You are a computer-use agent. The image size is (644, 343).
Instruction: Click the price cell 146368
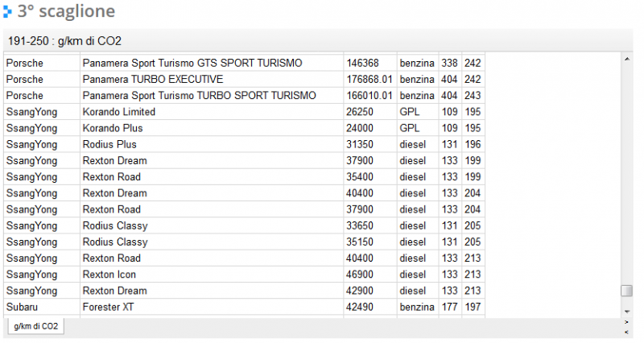coord(370,64)
